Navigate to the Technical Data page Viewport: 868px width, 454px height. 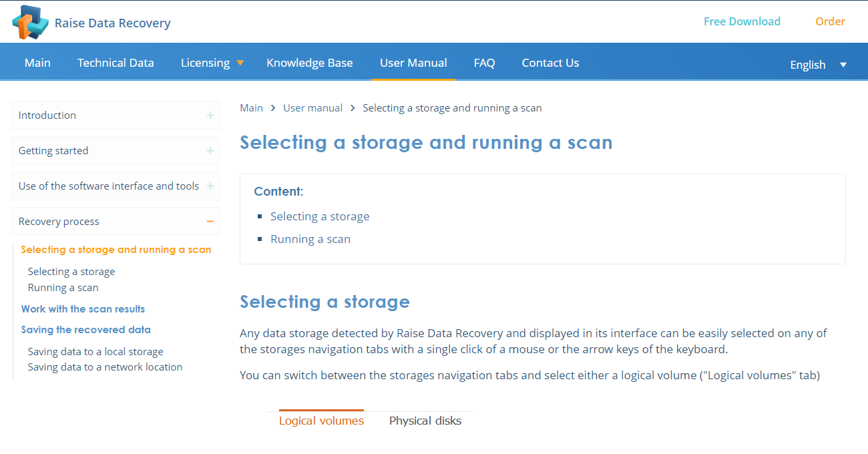click(116, 62)
